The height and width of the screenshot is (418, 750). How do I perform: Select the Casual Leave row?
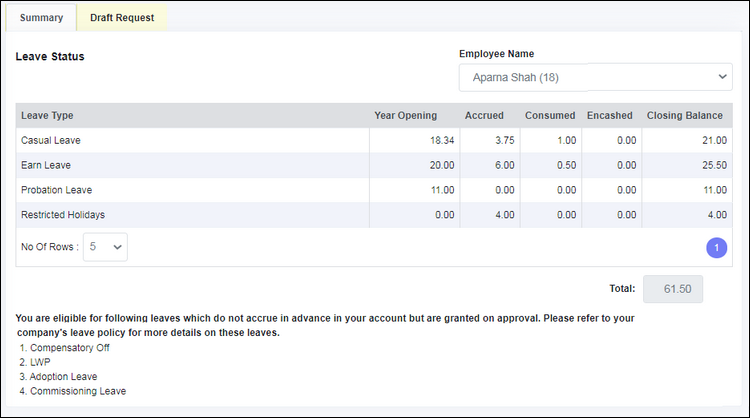pyautogui.click(x=374, y=141)
